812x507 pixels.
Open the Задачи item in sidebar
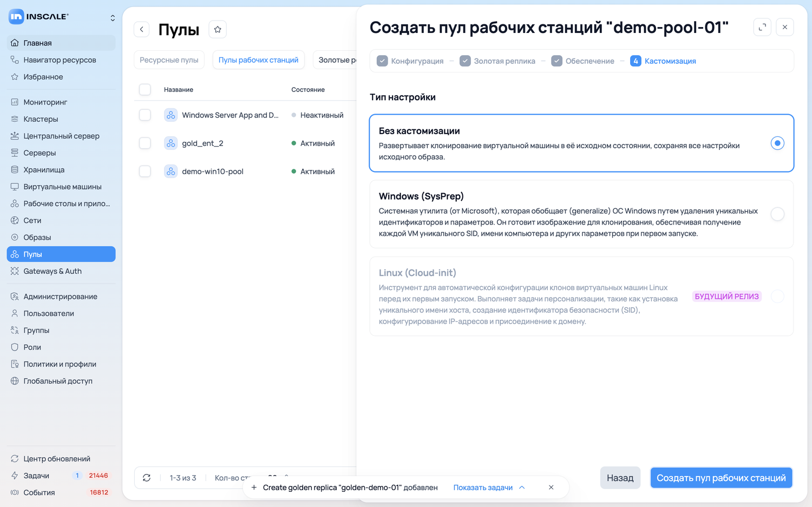coord(61,476)
